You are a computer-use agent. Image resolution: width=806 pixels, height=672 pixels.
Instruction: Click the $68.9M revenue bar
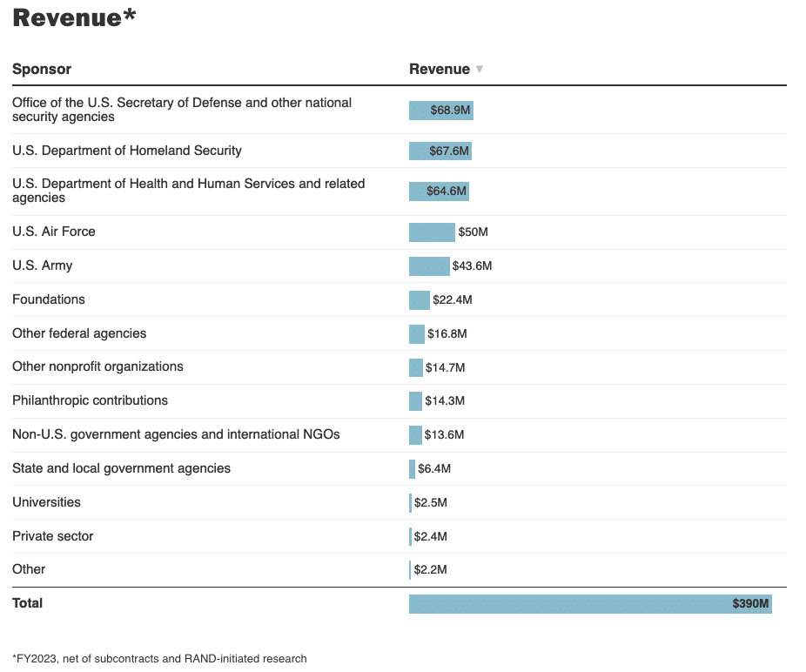click(440, 111)
